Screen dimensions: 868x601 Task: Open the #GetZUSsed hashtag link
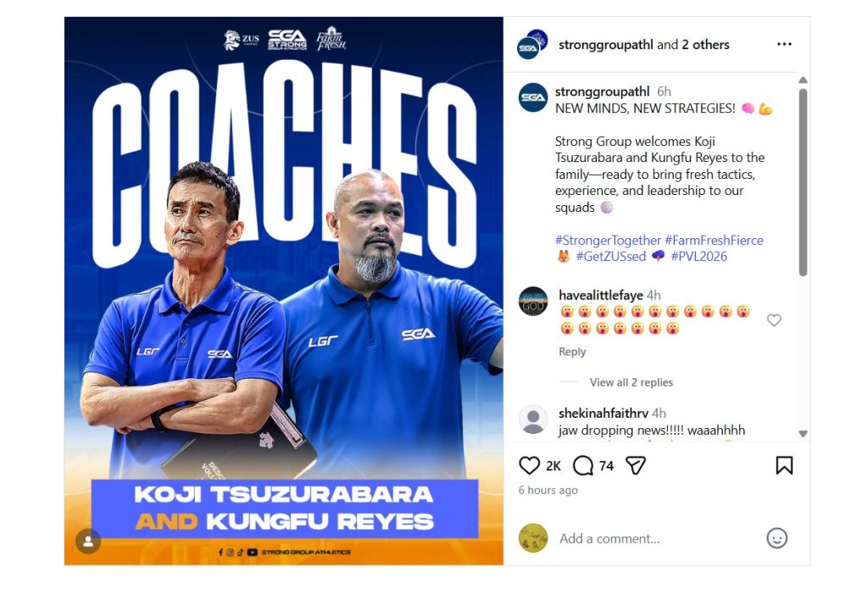coord(610,256)
